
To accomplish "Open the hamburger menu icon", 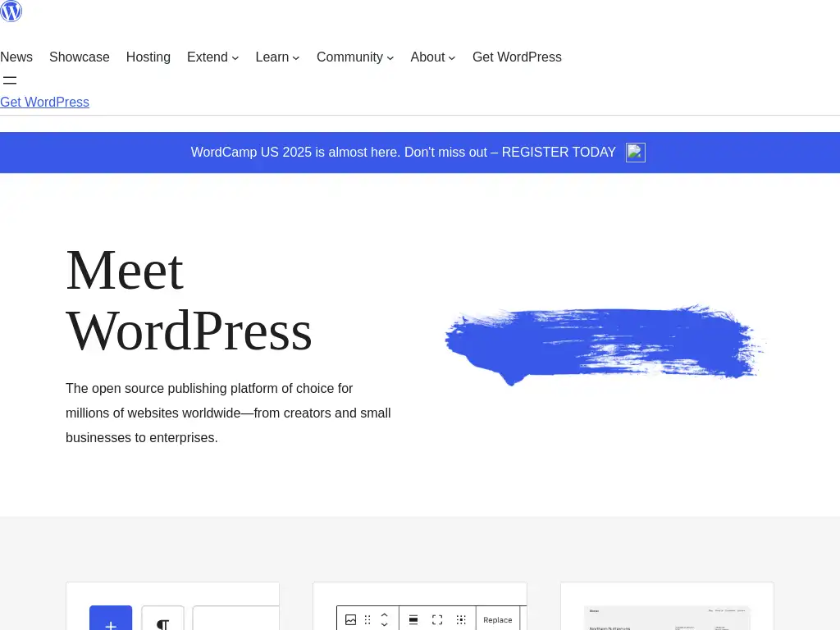I will tap(10, 80).
